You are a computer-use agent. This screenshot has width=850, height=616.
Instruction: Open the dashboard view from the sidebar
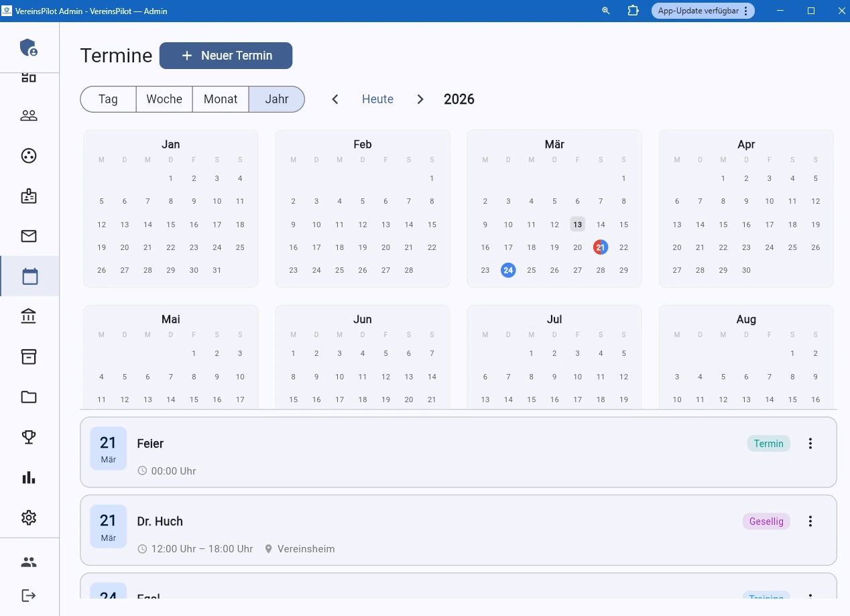(x=29, y=76)
